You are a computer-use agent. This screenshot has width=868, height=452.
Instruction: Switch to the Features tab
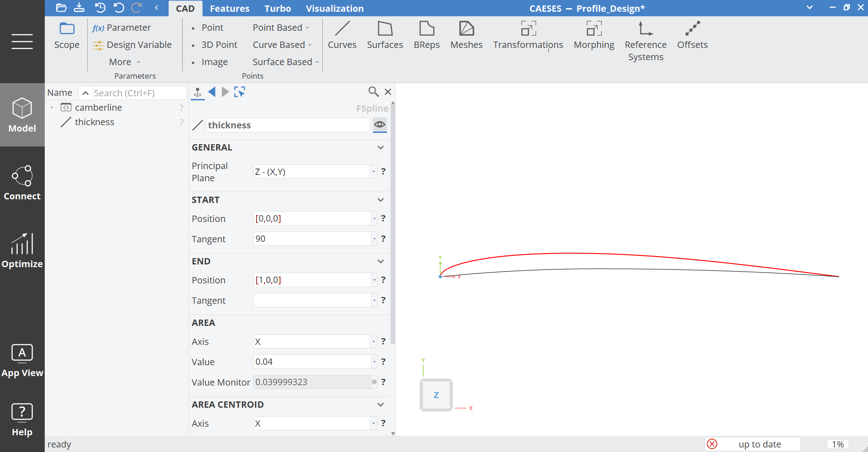[230, 9]
